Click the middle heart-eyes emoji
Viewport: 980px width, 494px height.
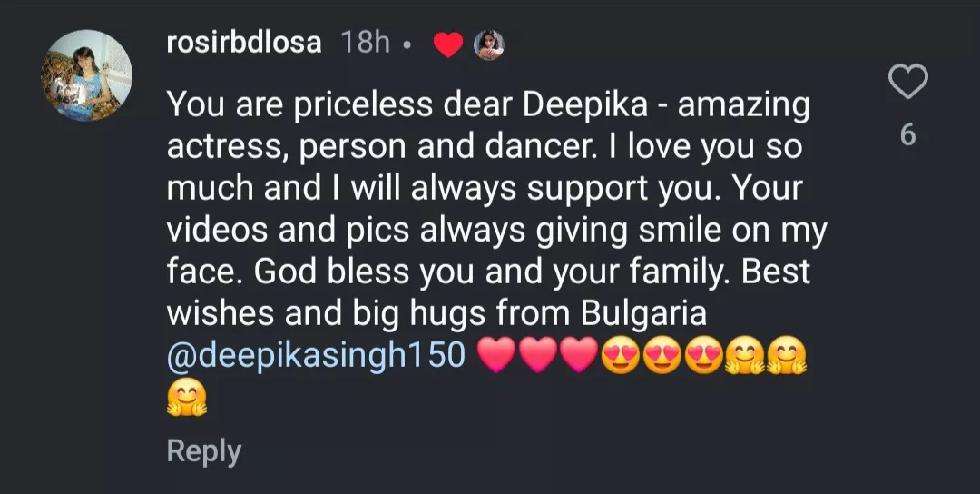pos(662,355)
